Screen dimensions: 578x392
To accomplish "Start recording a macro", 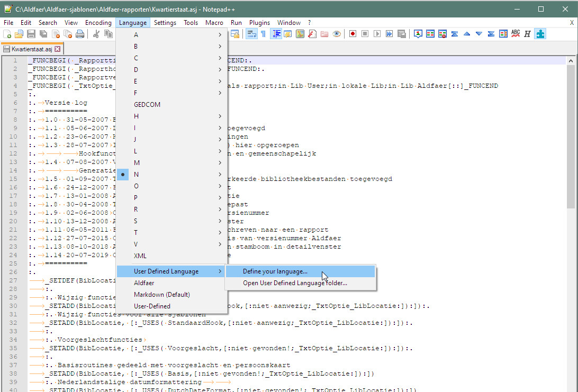I will (x=353, y=33).
